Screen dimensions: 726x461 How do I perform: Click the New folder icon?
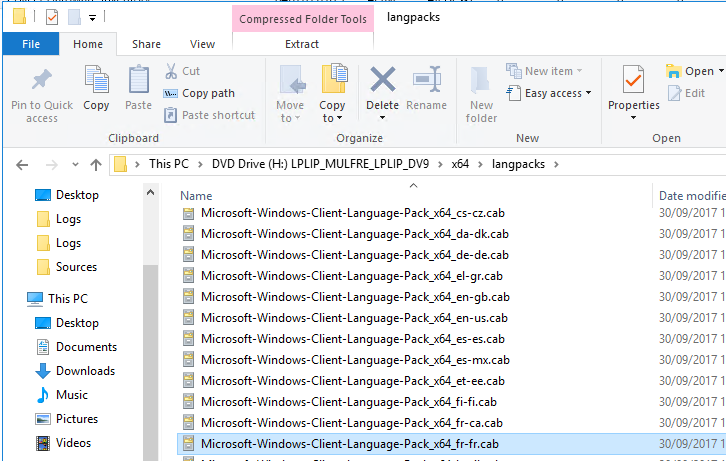coord(480,81)
